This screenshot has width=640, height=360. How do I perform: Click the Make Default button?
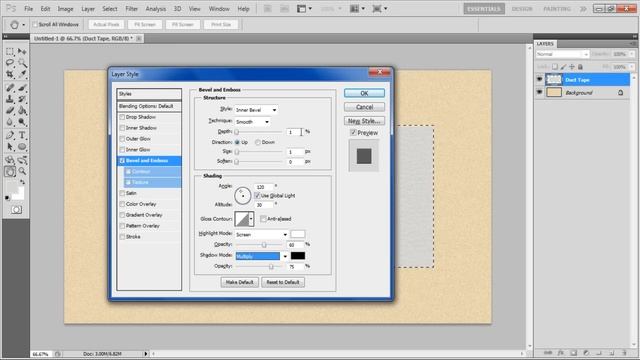240,282
